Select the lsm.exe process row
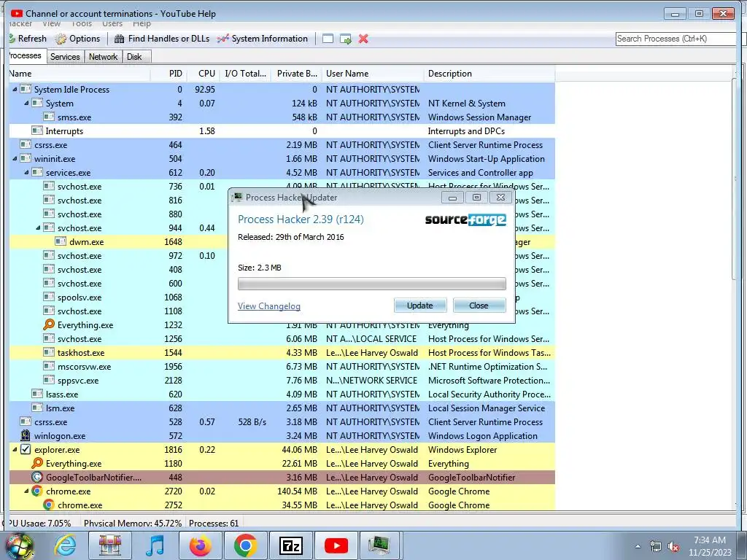This screenshot has width=747, height=560. [x=282, y=408]
